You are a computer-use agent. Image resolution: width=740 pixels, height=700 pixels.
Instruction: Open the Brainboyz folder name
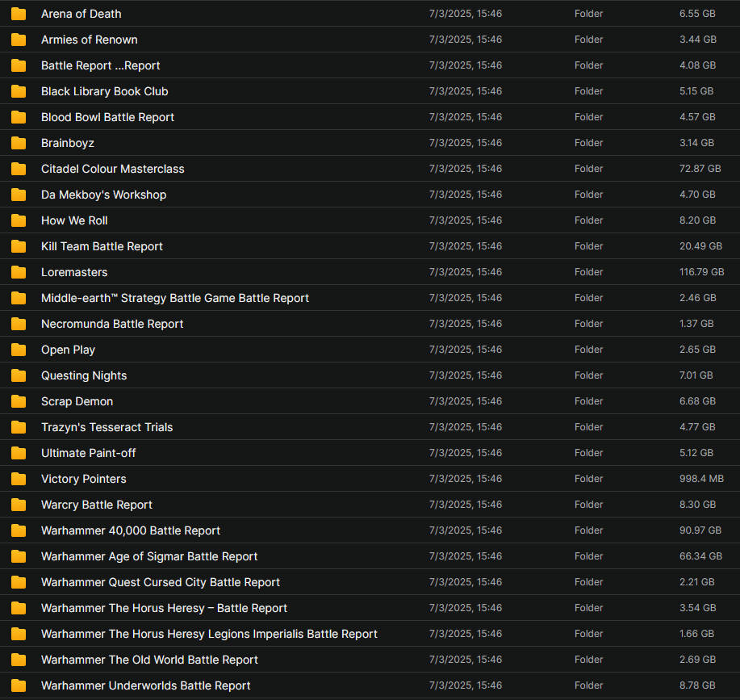pos(68,143)
